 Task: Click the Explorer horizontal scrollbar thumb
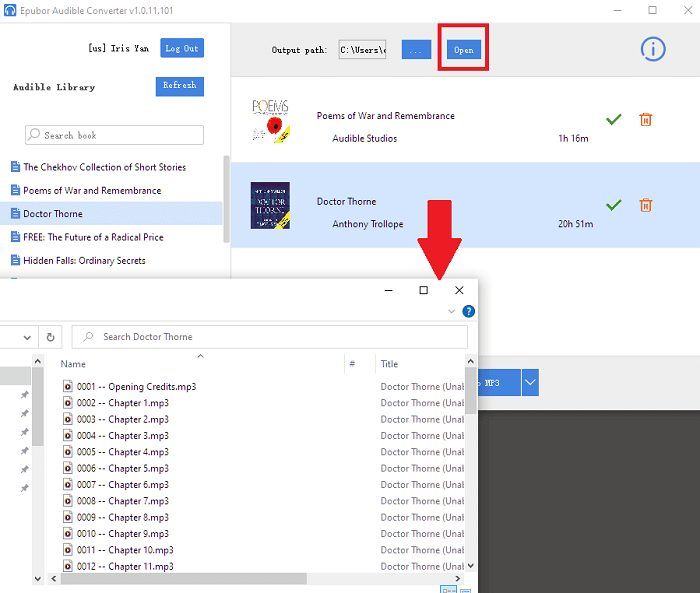point(184,579)
